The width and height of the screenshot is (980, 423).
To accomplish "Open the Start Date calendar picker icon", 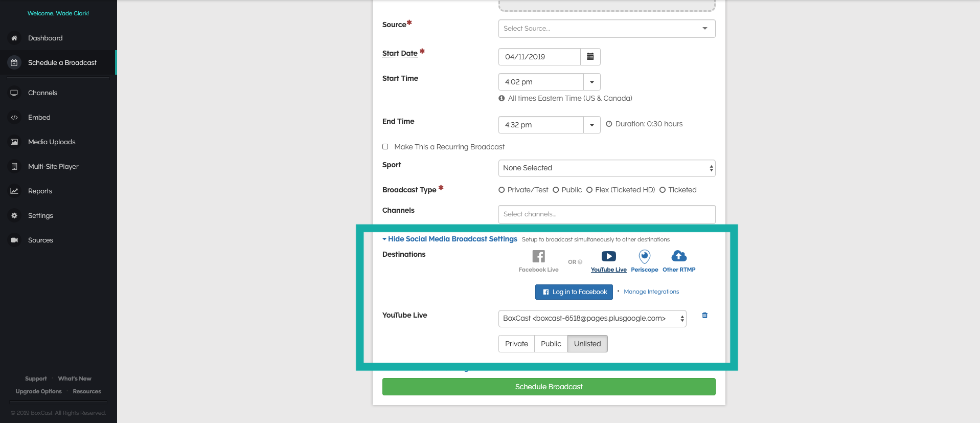I will tap(590, 57).
